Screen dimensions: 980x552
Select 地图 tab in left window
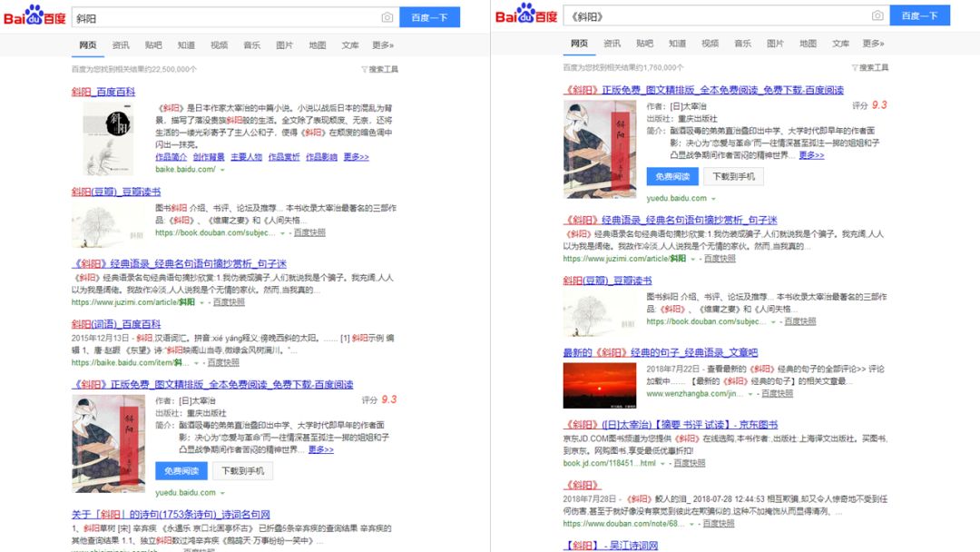point(318,45)
